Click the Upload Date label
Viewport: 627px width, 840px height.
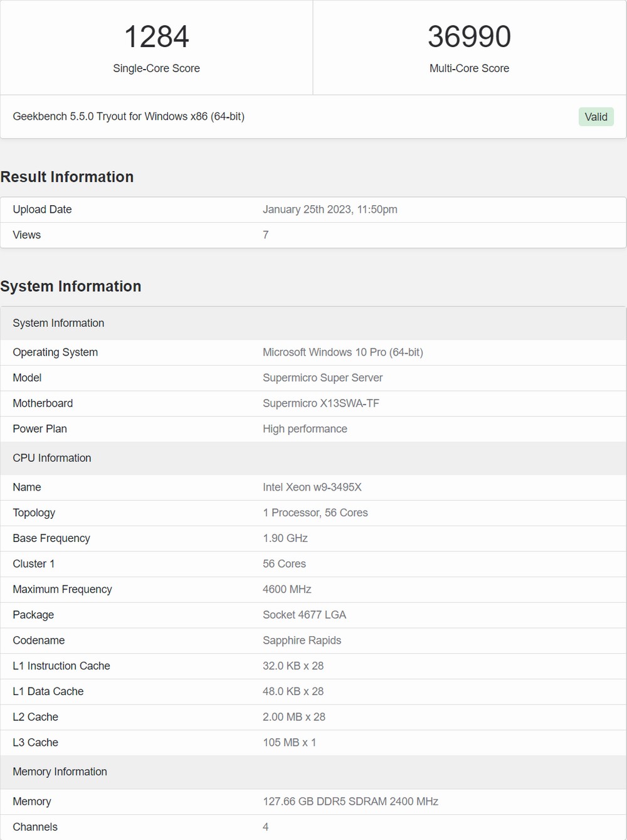click(x=42, y=210)
